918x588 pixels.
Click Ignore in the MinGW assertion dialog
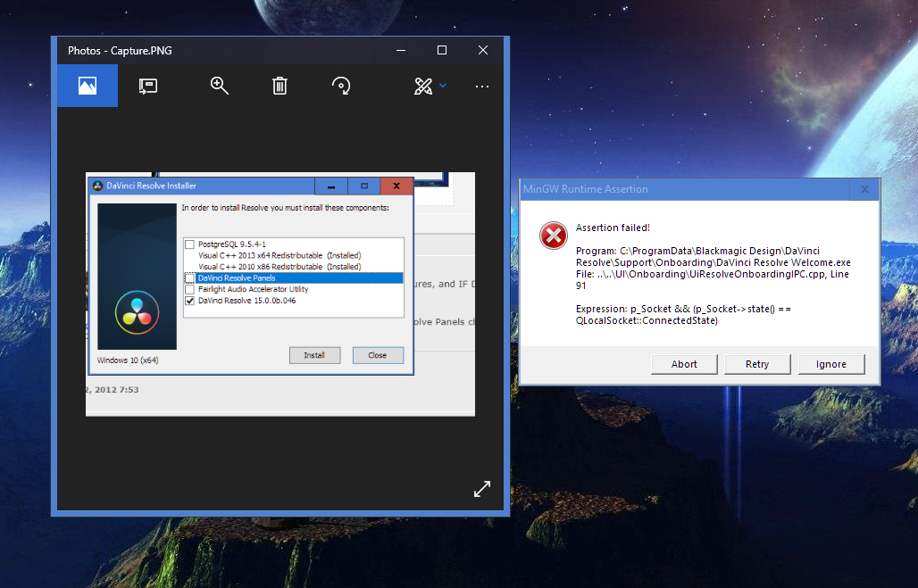tap(830, 364)
